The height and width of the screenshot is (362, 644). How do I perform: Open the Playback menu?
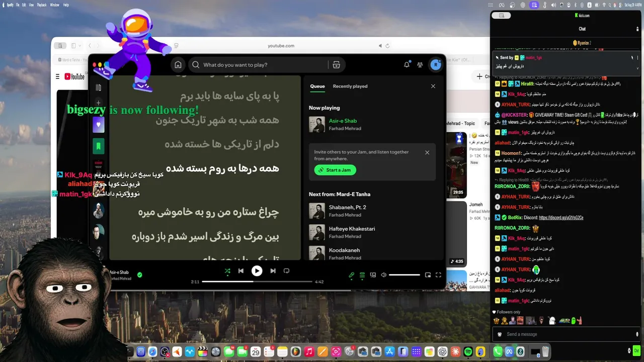tap(42, 5)
